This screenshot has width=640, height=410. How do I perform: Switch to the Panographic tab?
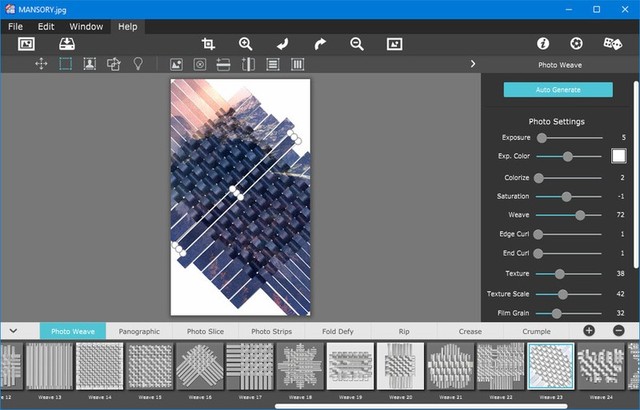point(139,331)
